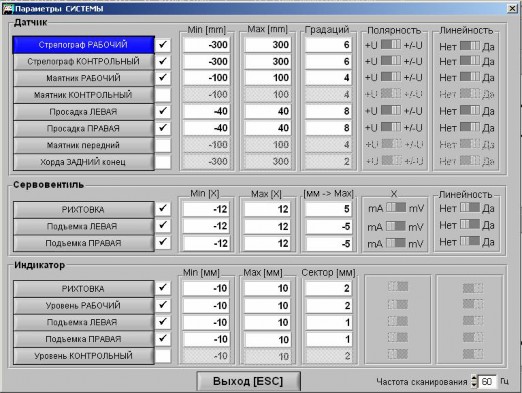Enable the Маятник КОНТРОЛЬНЫЙ checkbox
522x393 pixels.
[163, 95]
